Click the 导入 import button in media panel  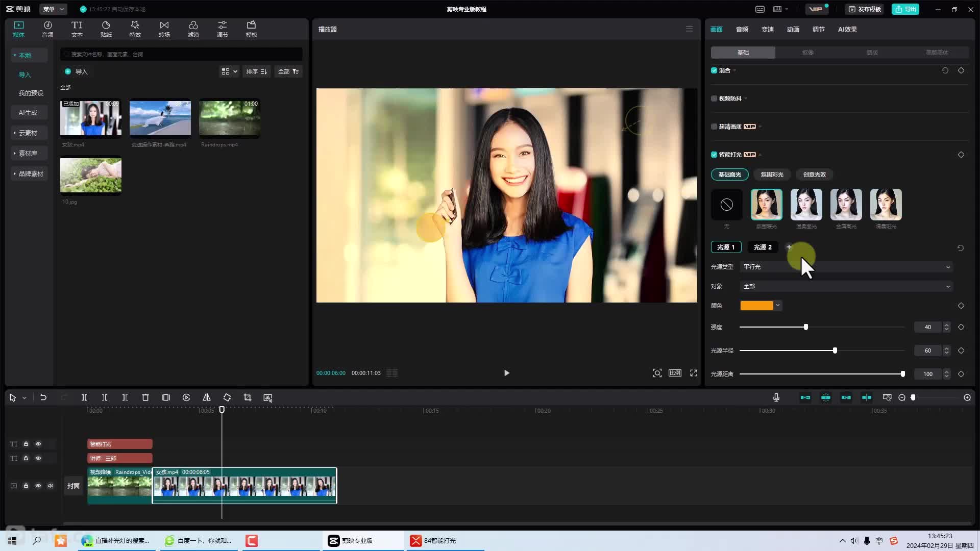pyautogui.click(x=77, y=71)
